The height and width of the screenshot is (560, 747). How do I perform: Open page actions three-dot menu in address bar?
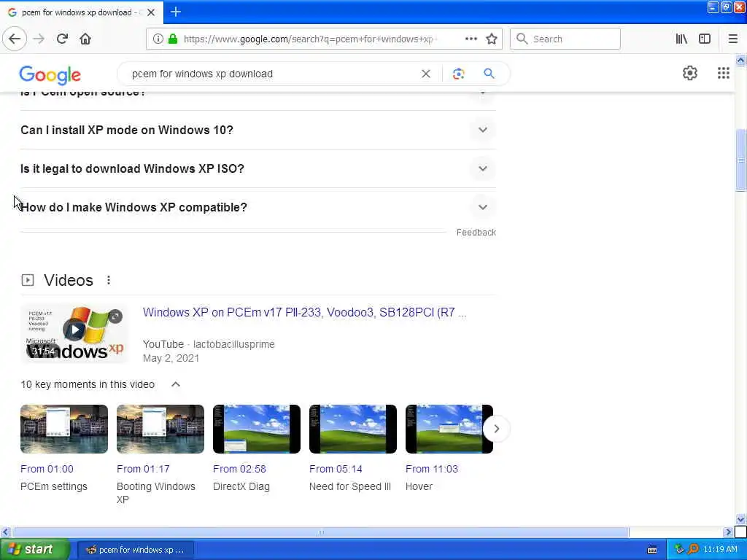[471, 39]
